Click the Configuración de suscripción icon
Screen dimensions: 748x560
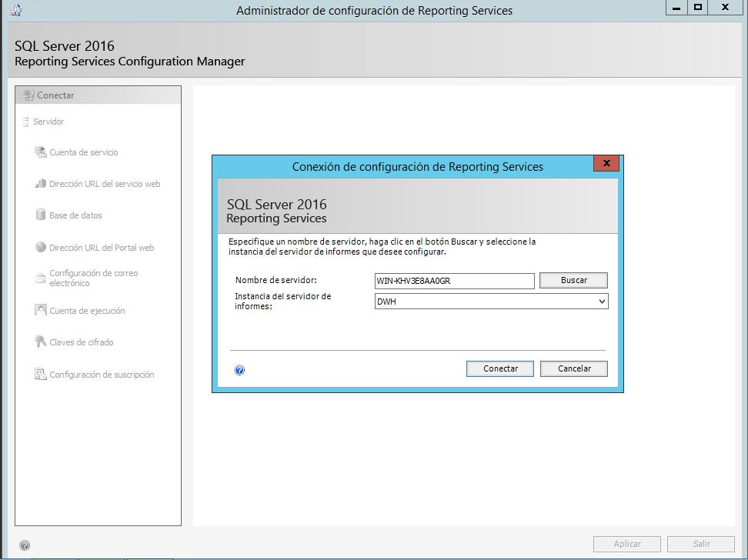coord(41,375)
